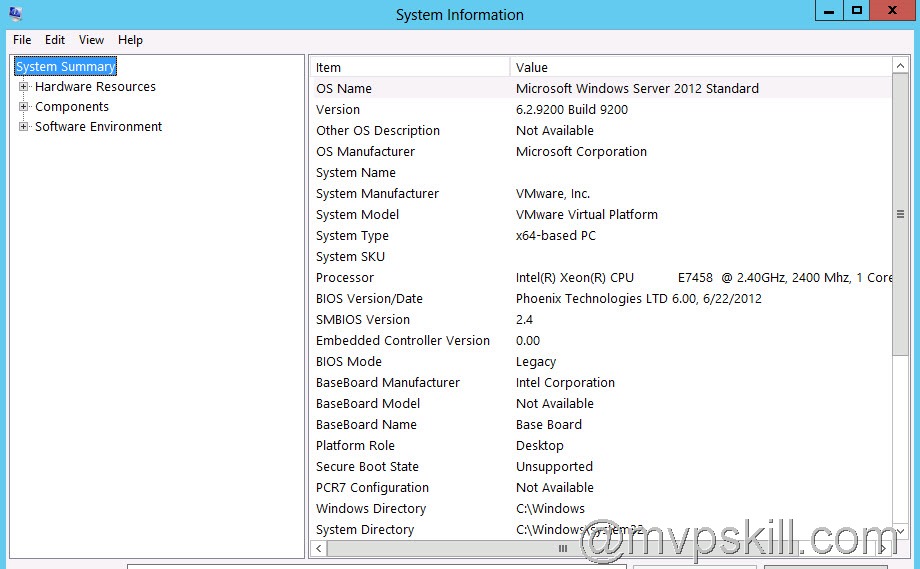Click the value VMware, Inc.
The width and height of the screenshot is (920, 569).
coord(553,194)
